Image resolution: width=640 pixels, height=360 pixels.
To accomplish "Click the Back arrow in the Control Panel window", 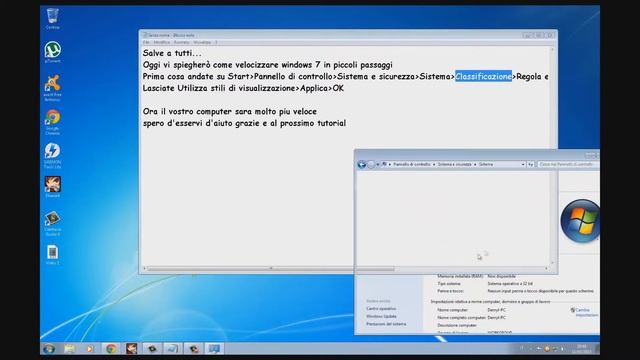I will coord(362,164).
